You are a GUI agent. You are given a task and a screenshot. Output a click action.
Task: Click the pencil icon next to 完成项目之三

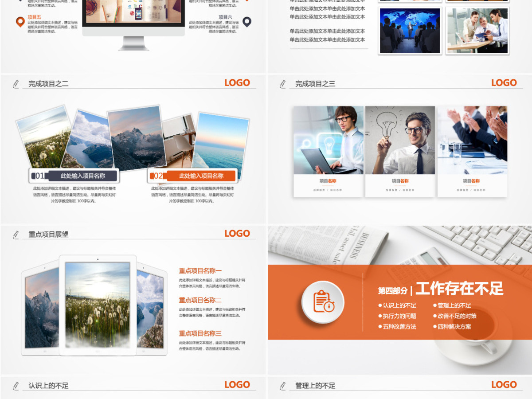click(x=283, y=83)
